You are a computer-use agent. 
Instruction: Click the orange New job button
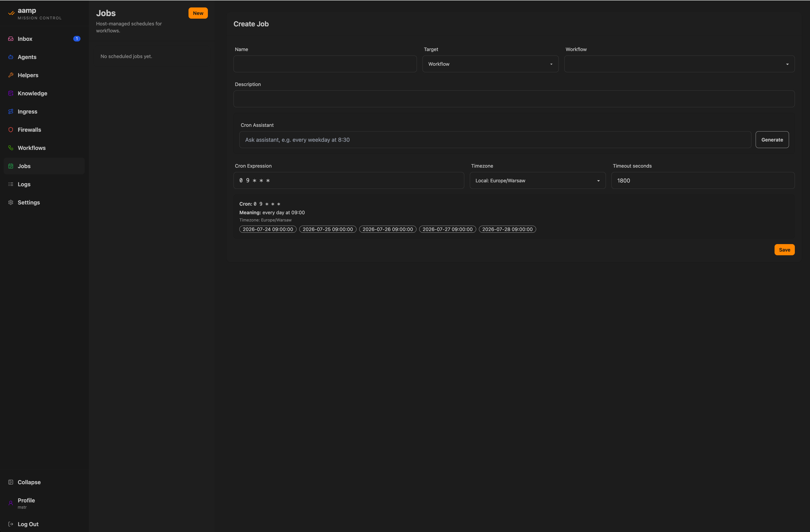pos(198,13)
